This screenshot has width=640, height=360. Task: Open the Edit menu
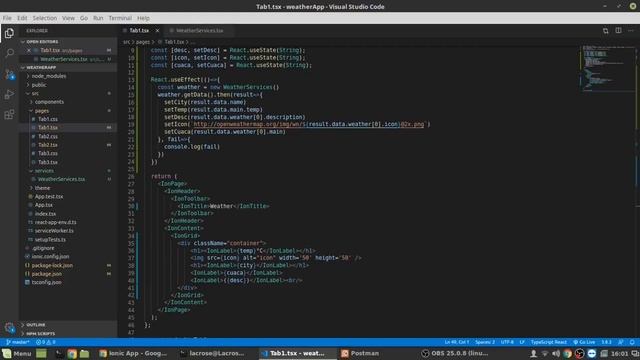(22, 18)
